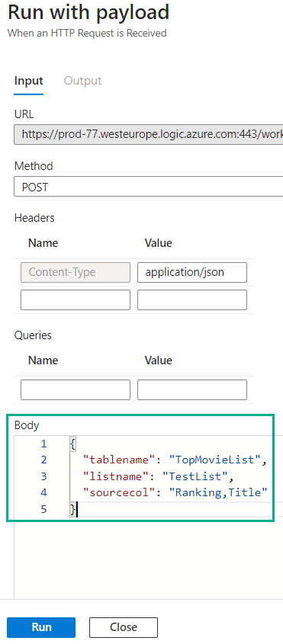This screenshot has height=644, width=283.
Task: Click line number 4 in body editor
Action: 43,492
